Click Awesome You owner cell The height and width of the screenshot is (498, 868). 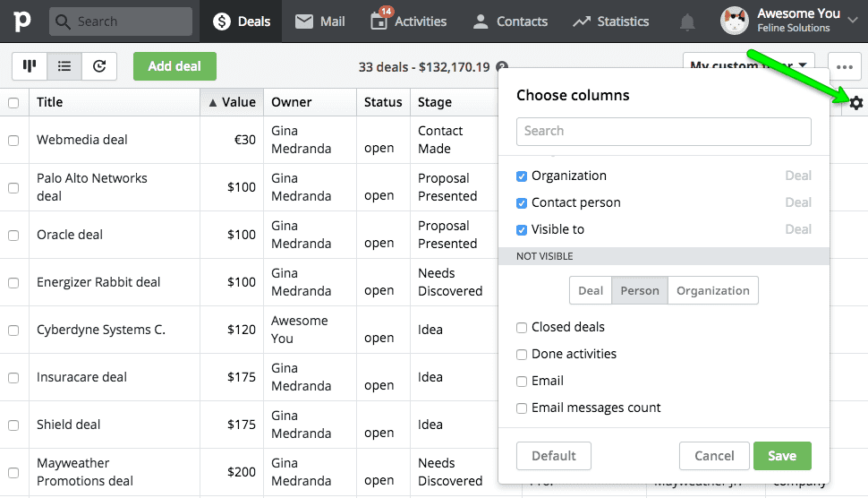coord(300,330)
